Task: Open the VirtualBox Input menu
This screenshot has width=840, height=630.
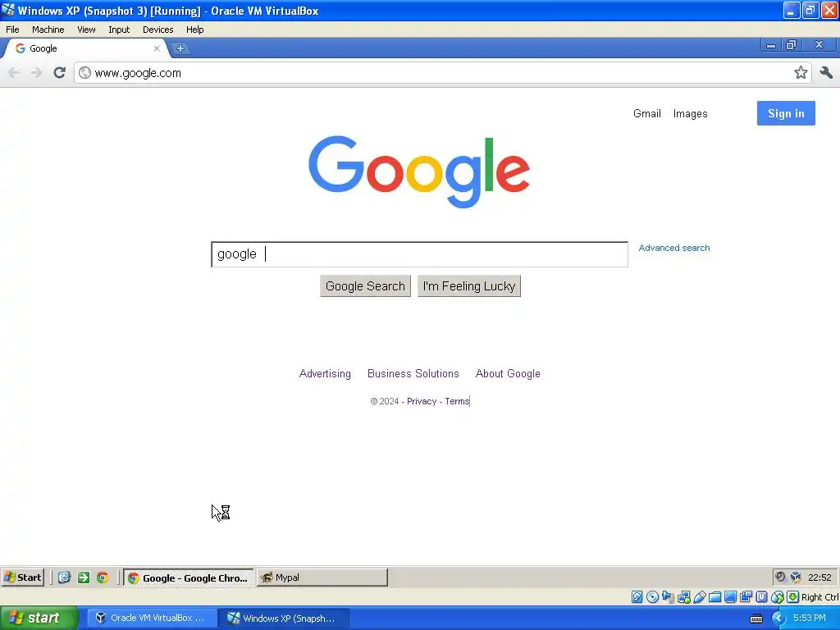Action: click(119, 30)
